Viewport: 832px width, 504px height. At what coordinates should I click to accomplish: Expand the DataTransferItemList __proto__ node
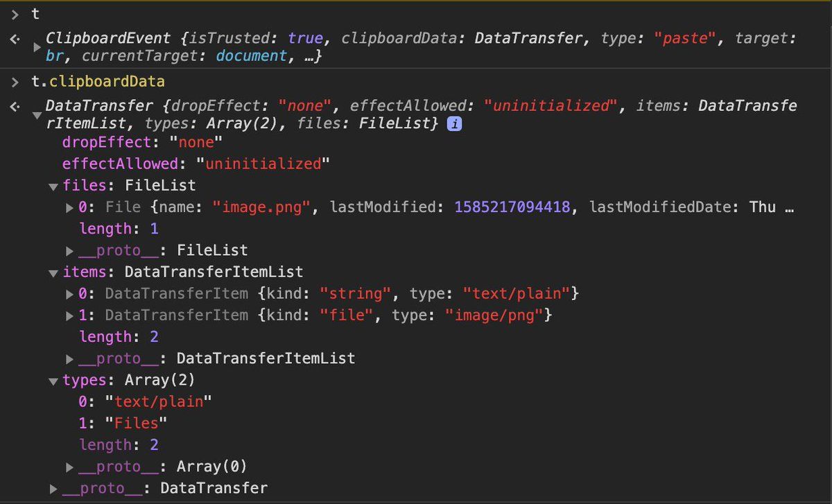point(70,358)
